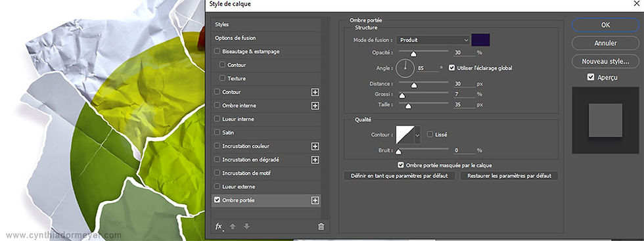
Task: Click Définir en tant que paramètres par défaut
Action: [400, 176]
